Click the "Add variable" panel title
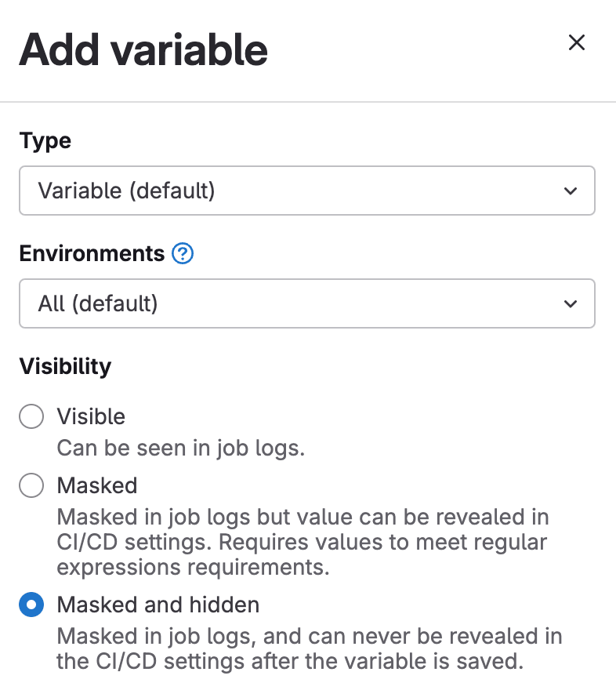The height and width of the screenshot is (690, 616). [143, 49]
